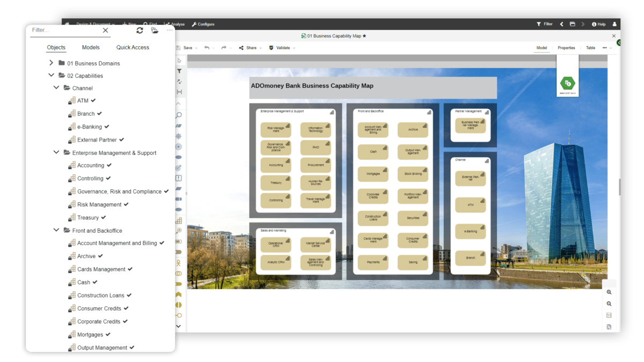This screenshot has width=644, height=362.
Task: Open the user profile icon
Action: point(614,24)
